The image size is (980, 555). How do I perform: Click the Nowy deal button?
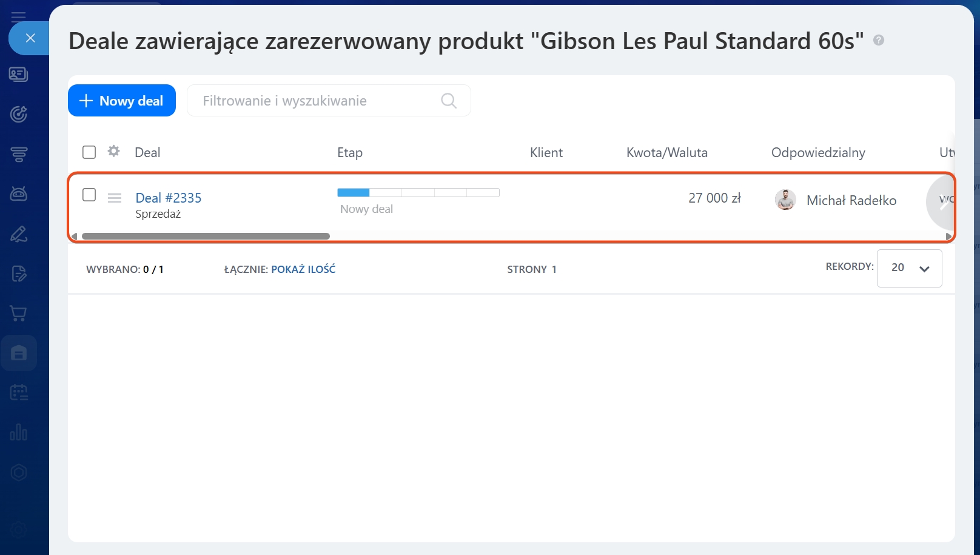coord(122,101)
